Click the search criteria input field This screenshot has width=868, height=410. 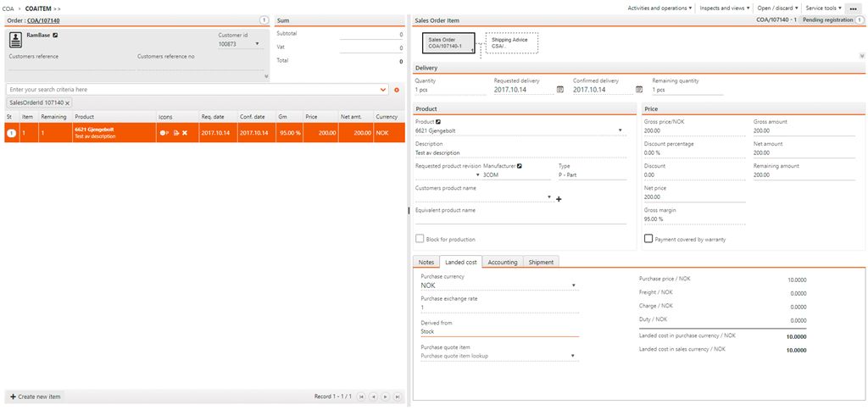[193, 89]
